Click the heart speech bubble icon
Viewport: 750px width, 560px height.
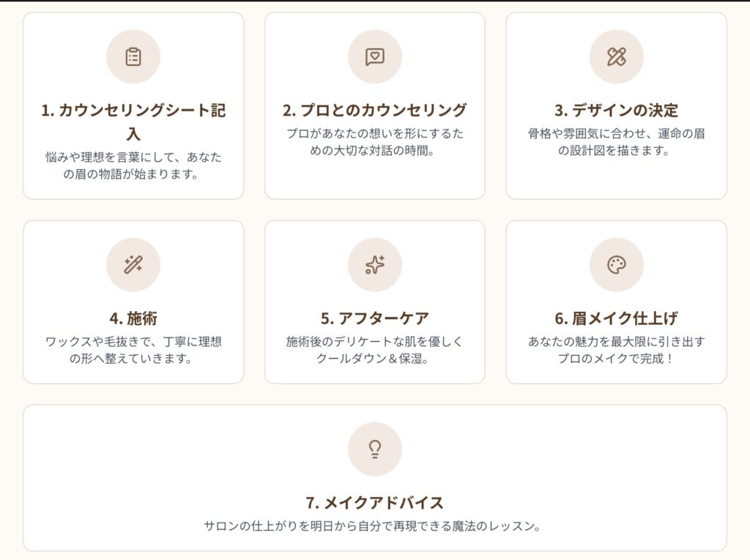pyautogui.click(x=374, y=57)
